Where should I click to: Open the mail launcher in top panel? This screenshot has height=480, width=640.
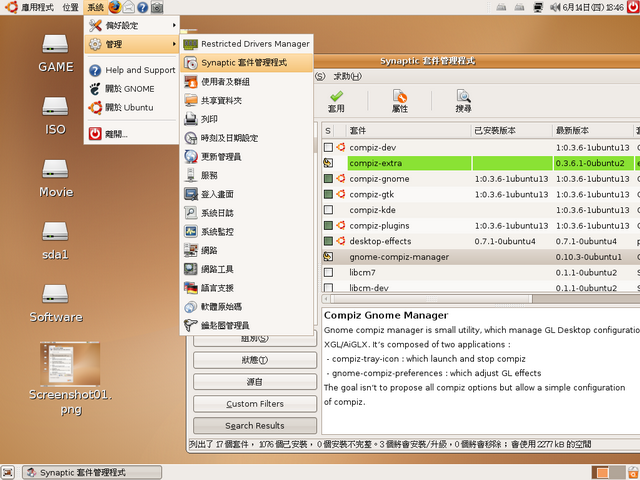pos(129,7)
